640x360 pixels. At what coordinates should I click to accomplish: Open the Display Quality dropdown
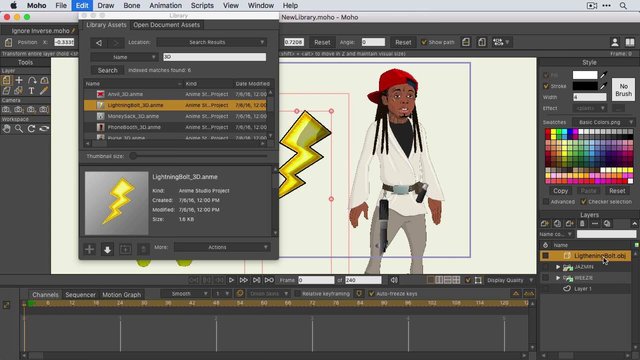[x=510, y=280]
